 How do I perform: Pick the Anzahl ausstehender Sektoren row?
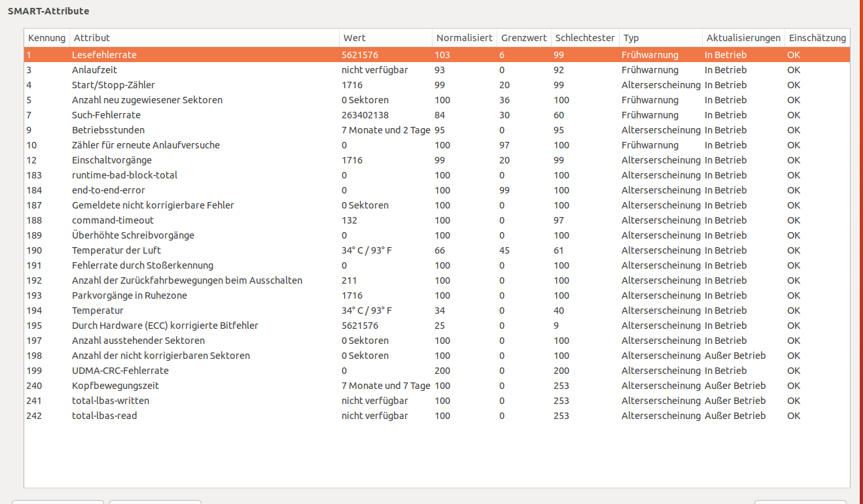coord(437,341)
